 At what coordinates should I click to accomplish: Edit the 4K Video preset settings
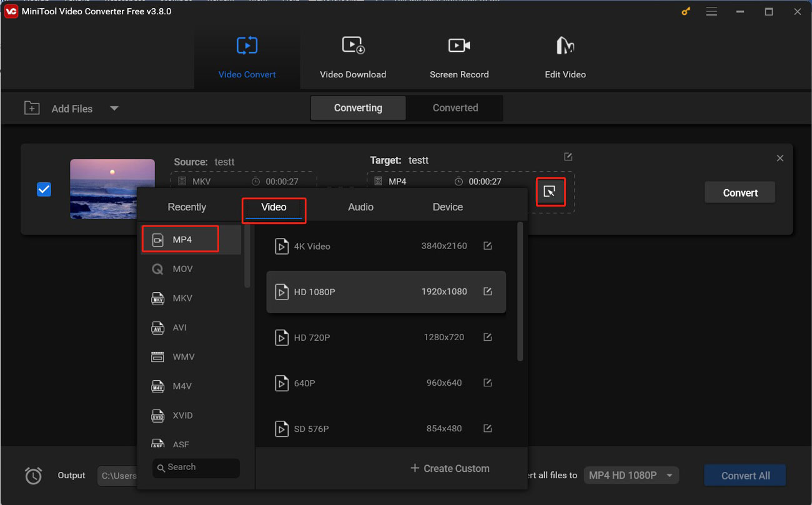(488, 246)
